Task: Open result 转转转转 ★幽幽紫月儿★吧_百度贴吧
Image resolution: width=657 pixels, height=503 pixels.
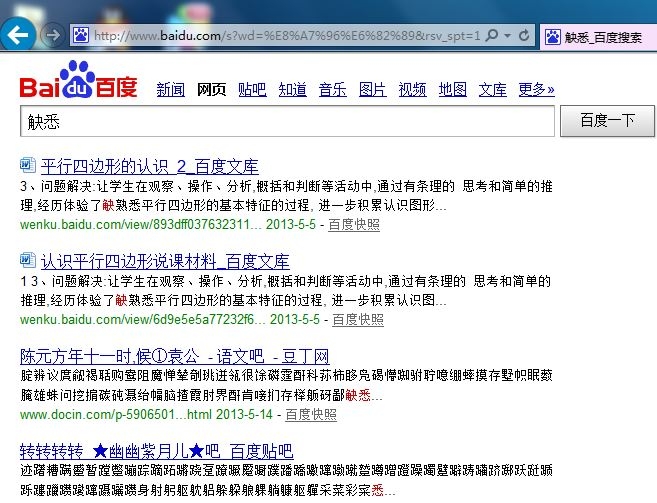Action: (x=156, y=451)
